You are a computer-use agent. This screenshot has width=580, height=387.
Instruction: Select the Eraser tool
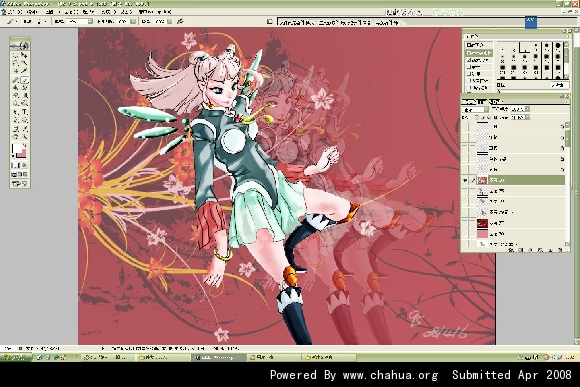point(16,95)
